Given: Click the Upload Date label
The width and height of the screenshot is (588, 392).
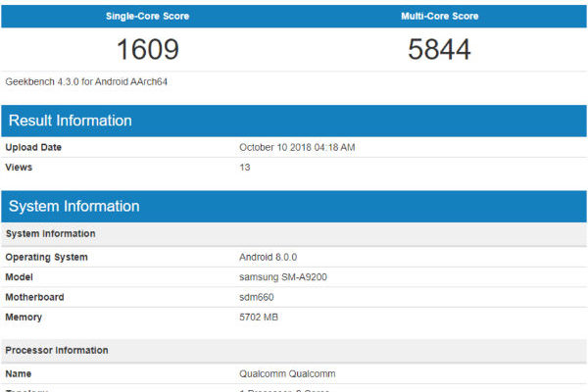Looking at the screenshot, I should coord(33,147).
